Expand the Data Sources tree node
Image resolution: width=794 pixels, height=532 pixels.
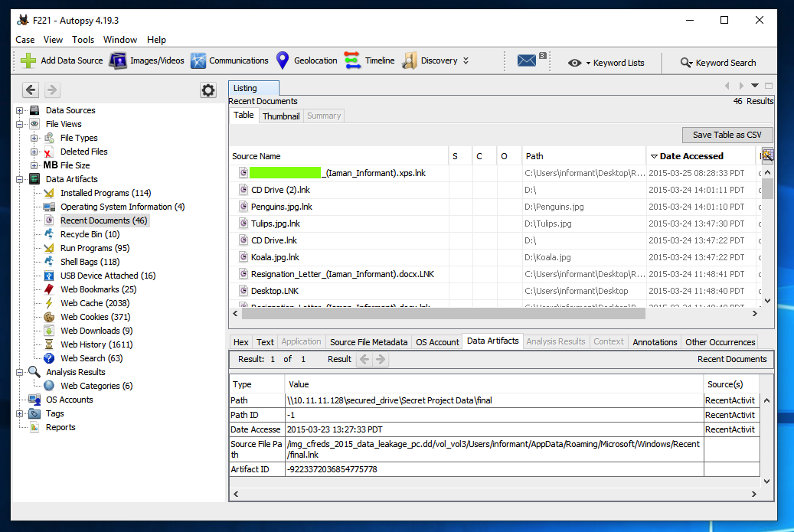(x=20, y=110)
